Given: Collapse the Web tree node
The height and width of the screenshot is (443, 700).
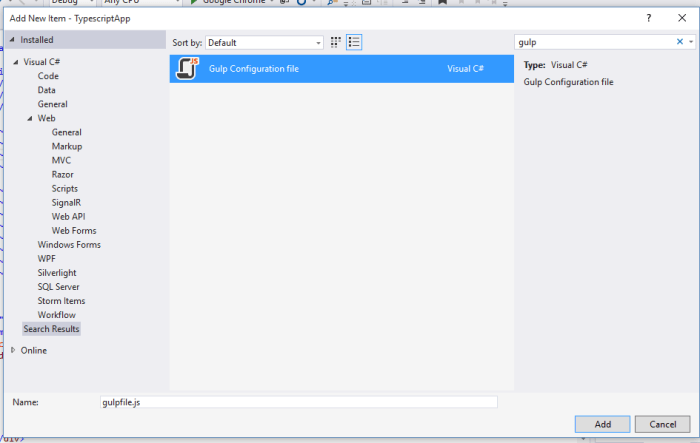Looking at the screenshot, I should click(30, 118).
